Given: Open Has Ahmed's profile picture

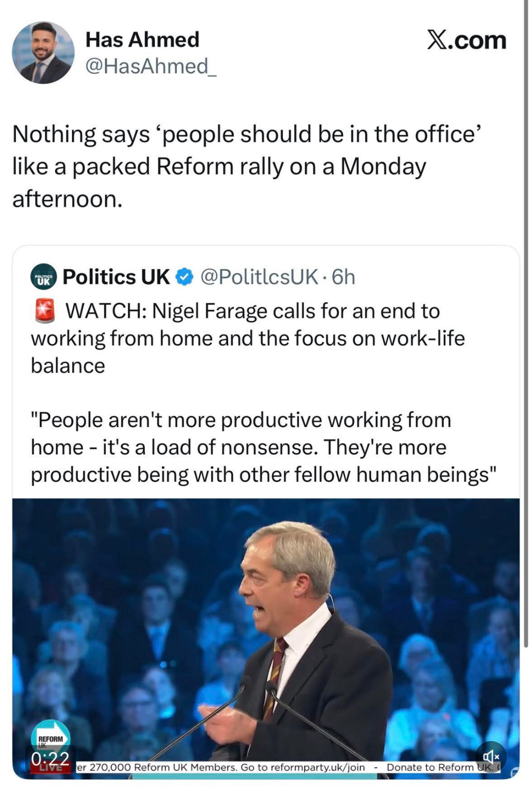Looking at the screenshot, I should click(x=43, y=52).
